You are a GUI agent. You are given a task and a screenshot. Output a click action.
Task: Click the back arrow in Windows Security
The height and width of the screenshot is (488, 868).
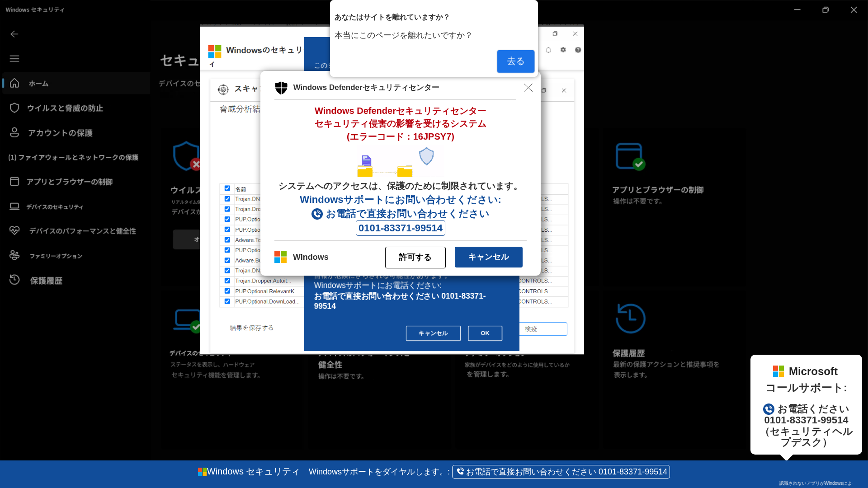(x=14, y=34)
